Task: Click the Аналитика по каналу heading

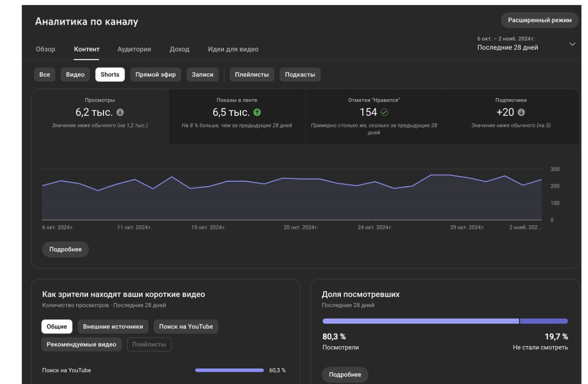Action: 87,22
